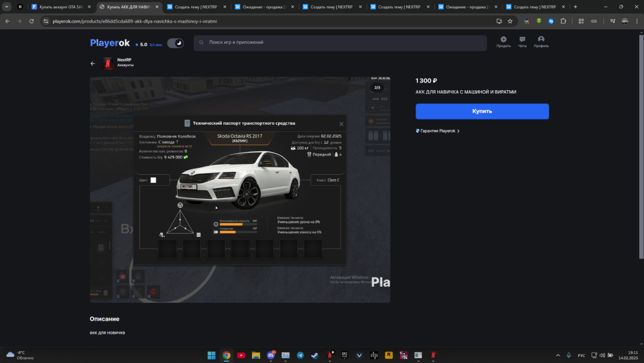Click the volume icon in system tray
The height and width of the screenshot is (363, 644).
[602, 355]
